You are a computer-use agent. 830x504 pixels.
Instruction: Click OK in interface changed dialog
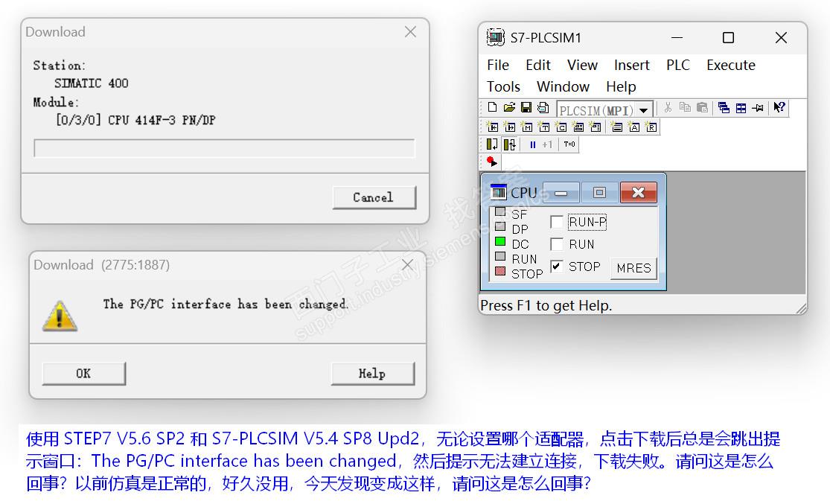83,373
